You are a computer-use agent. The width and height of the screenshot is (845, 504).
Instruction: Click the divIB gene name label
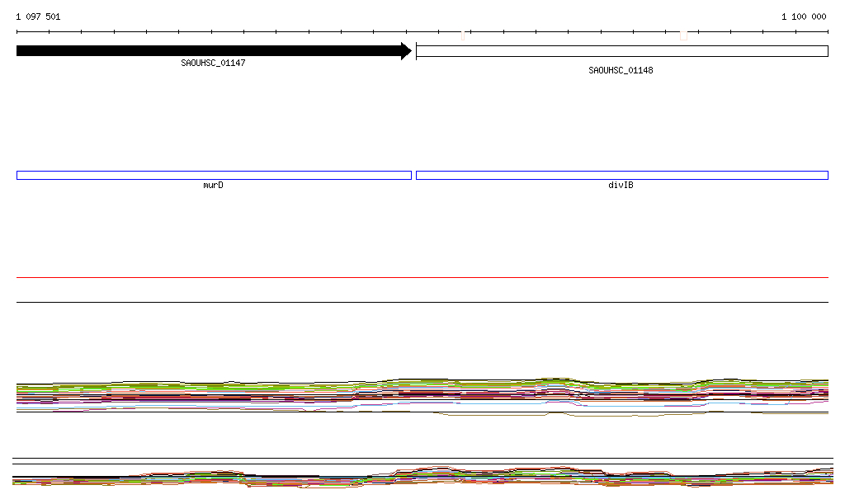tap(621, 186)
